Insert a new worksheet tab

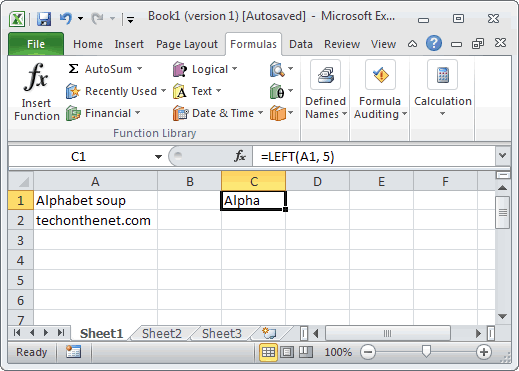[x=269, y=333]
